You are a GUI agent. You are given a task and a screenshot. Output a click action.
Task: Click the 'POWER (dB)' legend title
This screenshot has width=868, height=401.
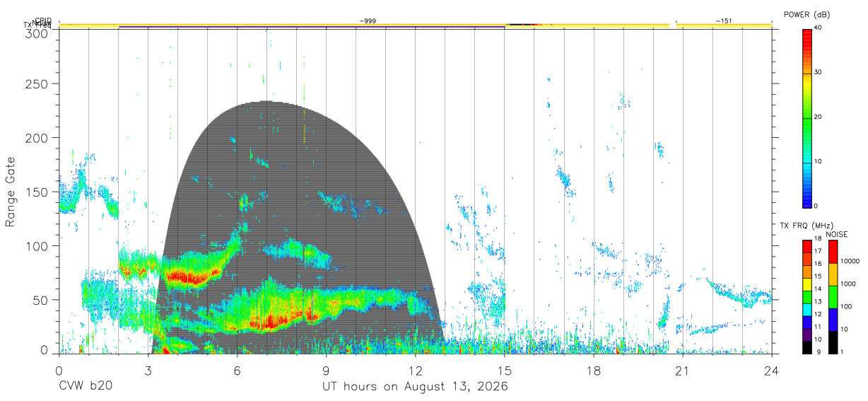pos(807,14)
